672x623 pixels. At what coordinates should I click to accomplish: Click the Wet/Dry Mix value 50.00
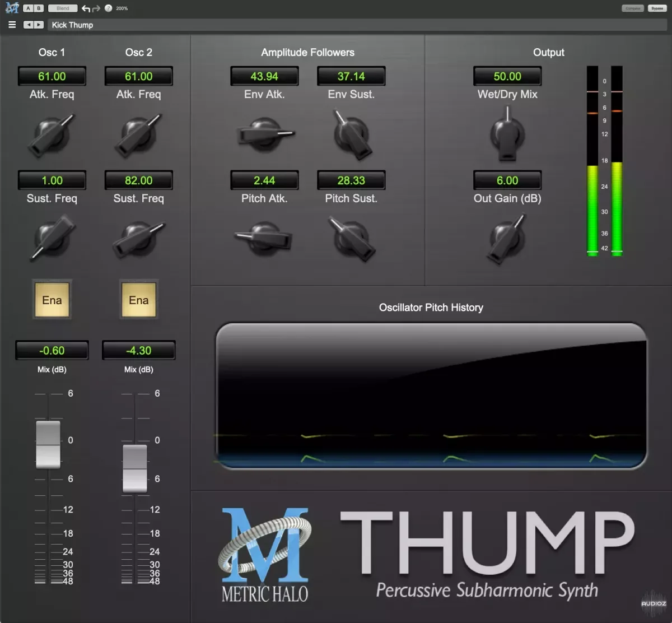(507, 76)
